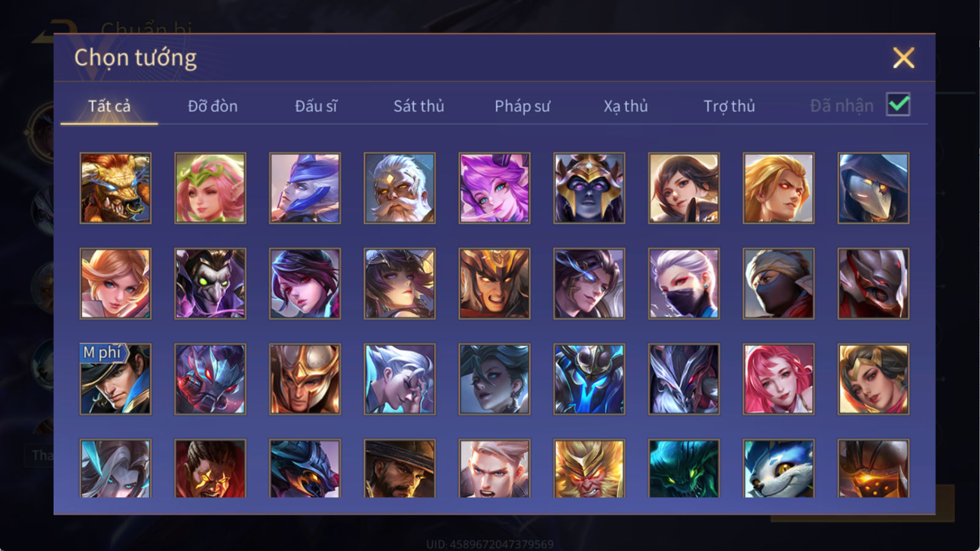Choose the green glowing-eyed joker hero

tap(210, 283)
